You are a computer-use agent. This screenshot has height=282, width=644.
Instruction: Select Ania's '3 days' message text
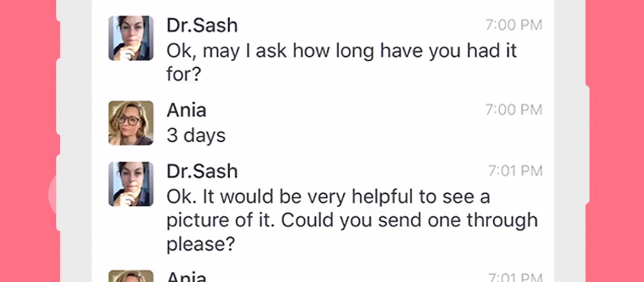point(196,136)
